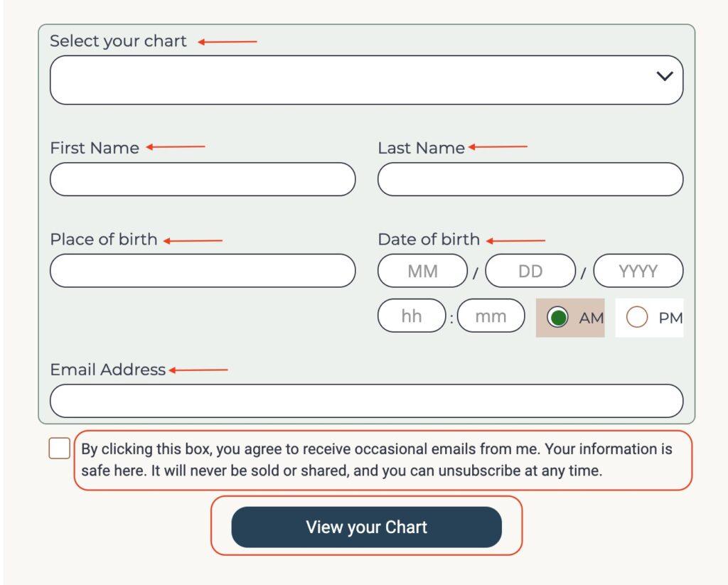
Task: Click the DD day field
Action: pos(530,271)
